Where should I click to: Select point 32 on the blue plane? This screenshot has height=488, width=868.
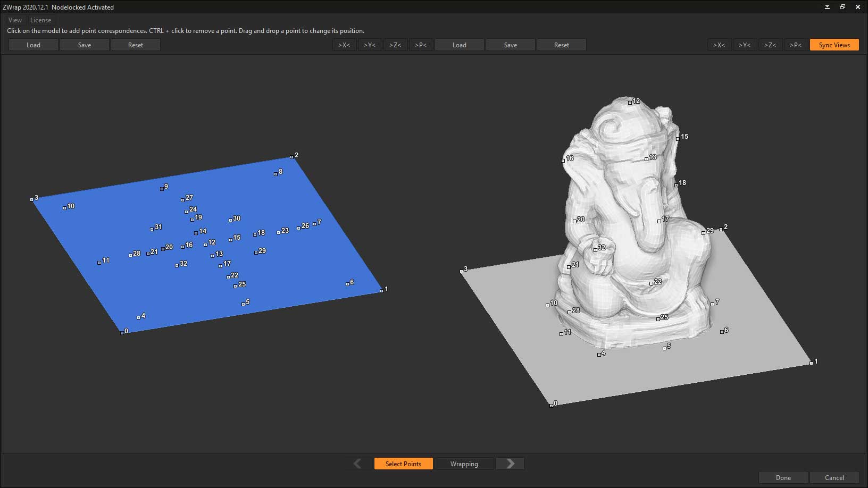(x=177, y=265)
